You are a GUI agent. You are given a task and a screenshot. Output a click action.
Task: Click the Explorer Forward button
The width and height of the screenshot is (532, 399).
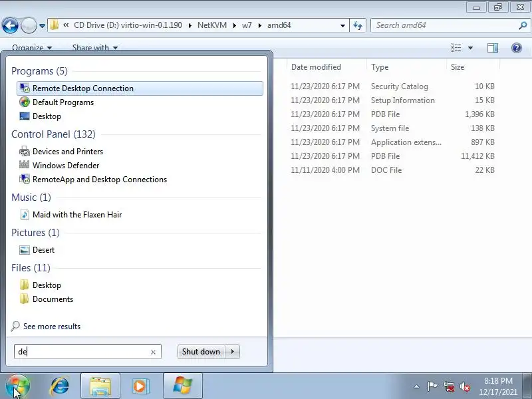[x=29, y=25]
